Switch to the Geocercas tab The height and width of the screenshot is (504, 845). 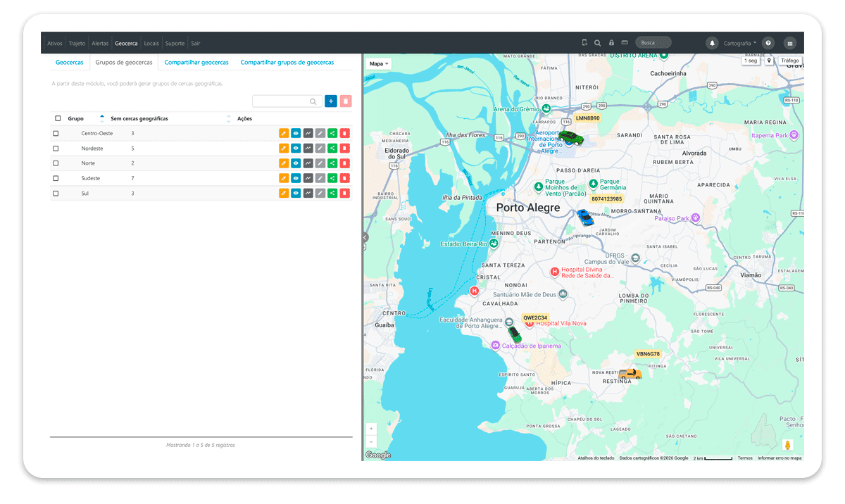pyautogui.click(x=70, y=63)
